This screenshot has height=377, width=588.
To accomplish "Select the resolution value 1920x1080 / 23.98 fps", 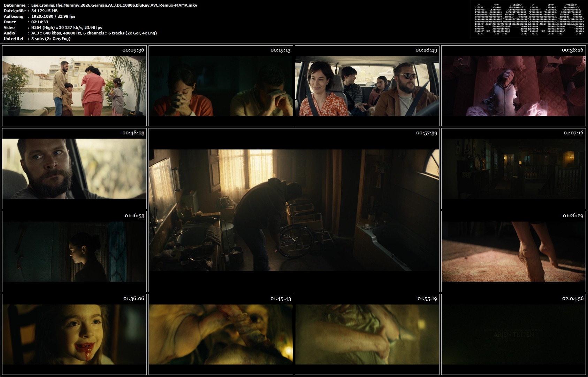I will pyautogui.click(x=53, y=16).
